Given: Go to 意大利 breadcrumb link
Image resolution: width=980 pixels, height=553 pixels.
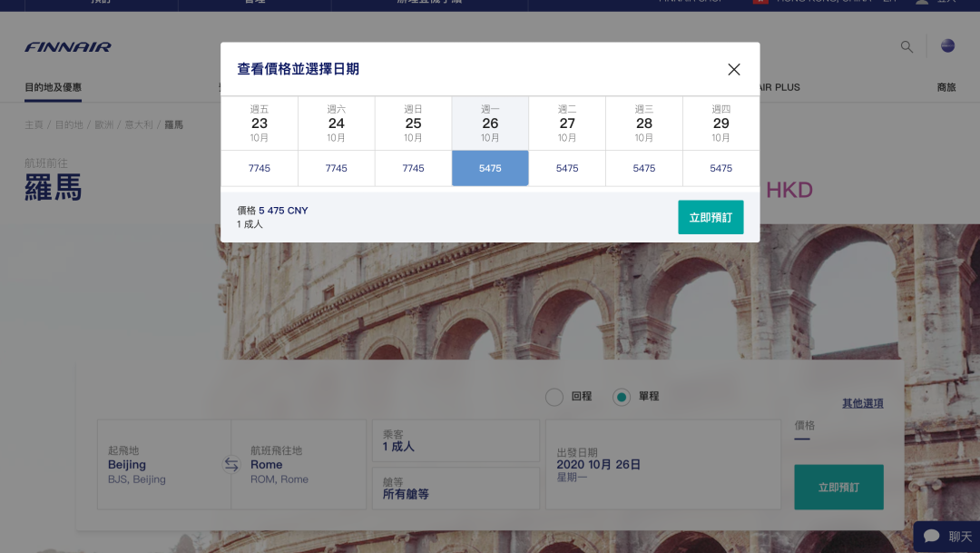Looking at the screenshot, I should pos(139,125).
